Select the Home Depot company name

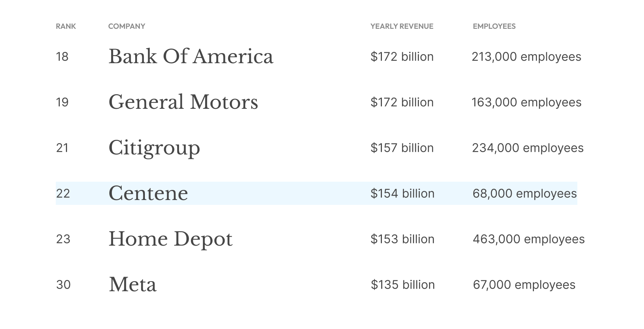tap(171, 239)
